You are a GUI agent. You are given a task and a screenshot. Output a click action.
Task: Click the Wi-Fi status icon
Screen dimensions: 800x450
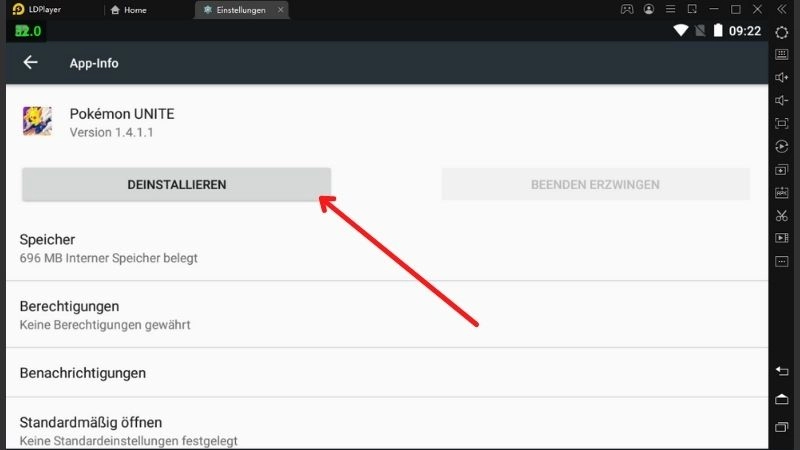click(x=681, y=31)
